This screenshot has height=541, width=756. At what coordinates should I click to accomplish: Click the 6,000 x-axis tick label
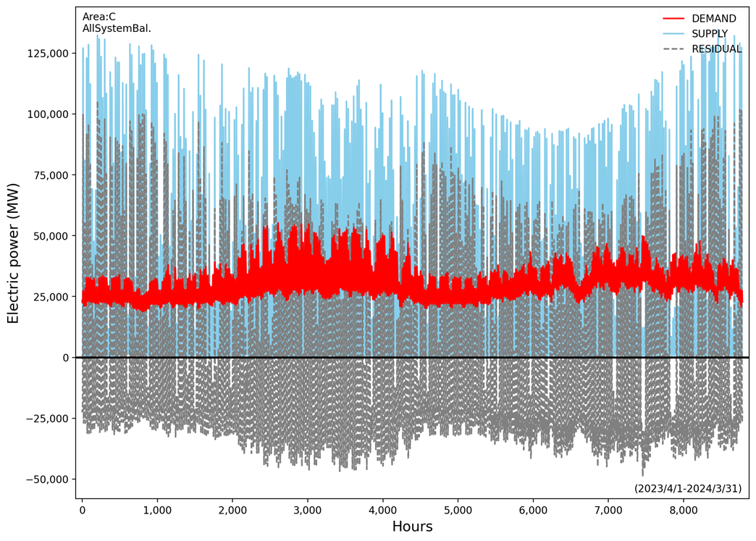point(533,510)
